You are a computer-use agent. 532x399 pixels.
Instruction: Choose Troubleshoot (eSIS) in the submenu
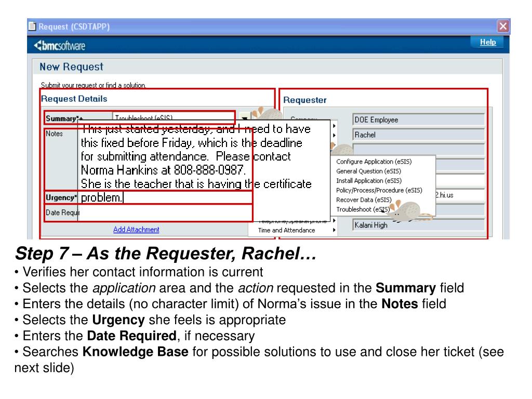coord(363,209)
